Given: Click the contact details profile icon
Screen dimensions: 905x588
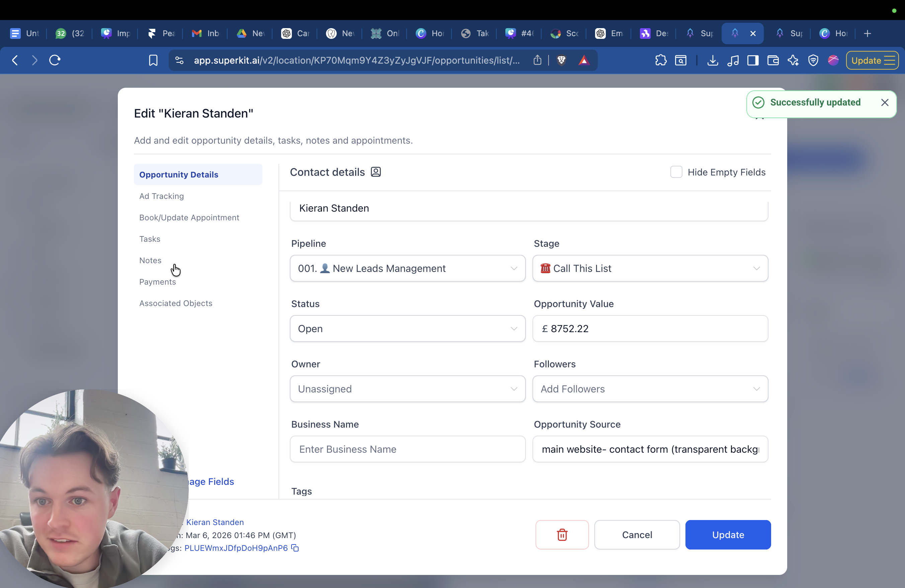Looking at the screenshot, I should pos(376,172).
